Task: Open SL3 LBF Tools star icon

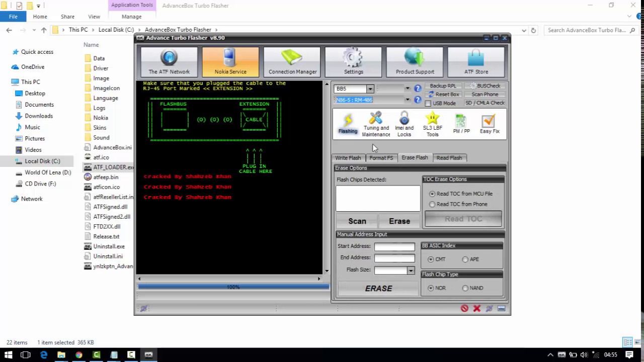Action: 433,124
